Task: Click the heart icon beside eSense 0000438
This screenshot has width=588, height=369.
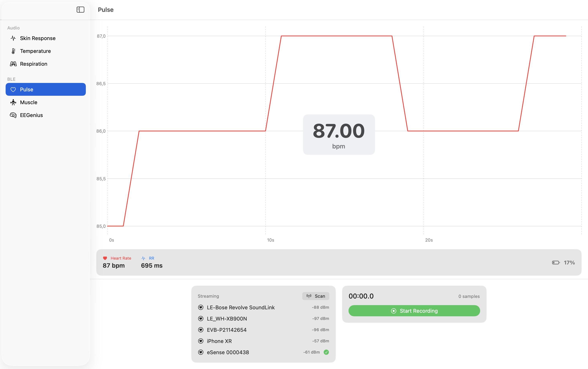Action: [201, 352]
